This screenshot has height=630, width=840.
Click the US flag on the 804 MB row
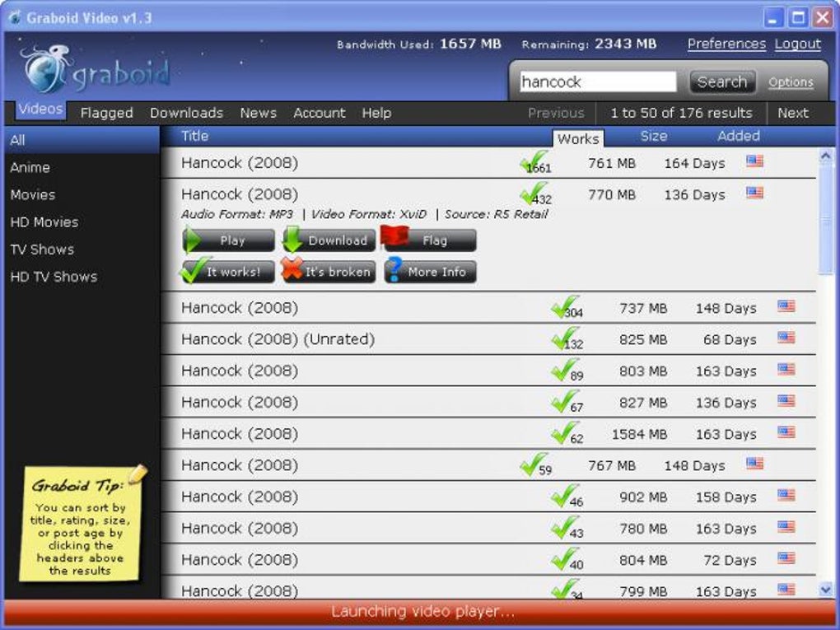point(786,558)
